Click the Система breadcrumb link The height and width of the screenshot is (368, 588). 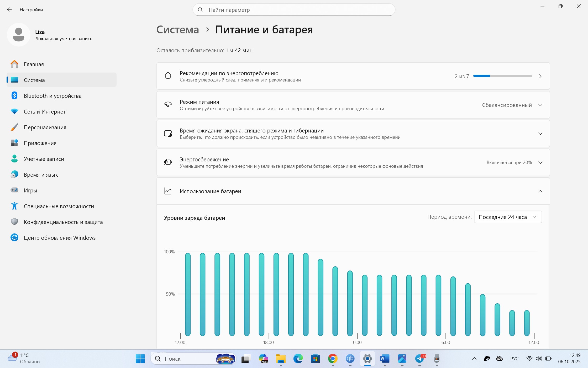click(x=178, y=30)
